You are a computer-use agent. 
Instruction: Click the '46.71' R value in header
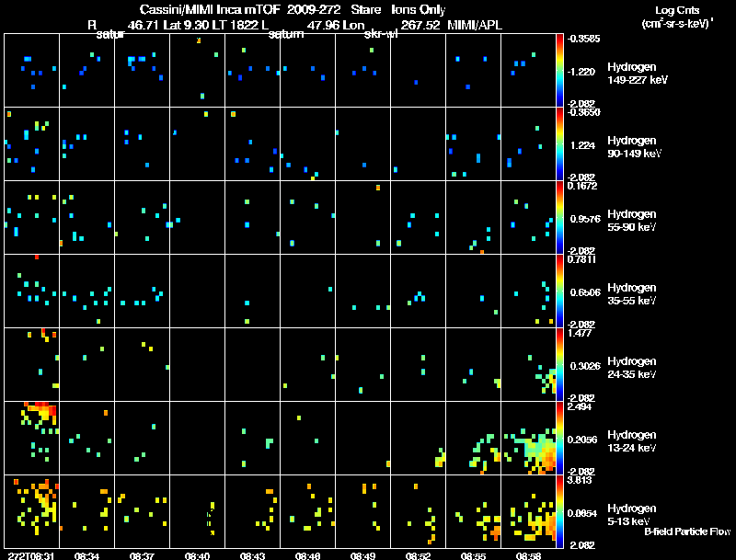tap(144, 25)
